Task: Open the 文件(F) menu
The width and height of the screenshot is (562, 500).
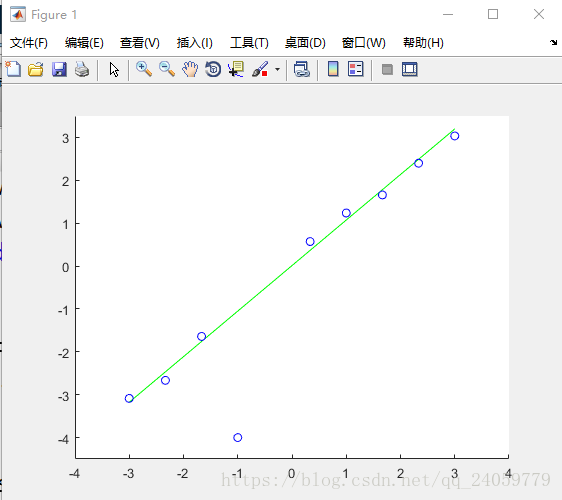Action: click(29, 43)
